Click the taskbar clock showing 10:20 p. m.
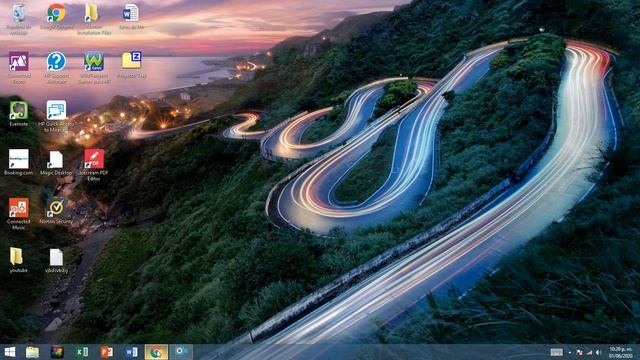This screenshot has width=640, height=360. 620,352
